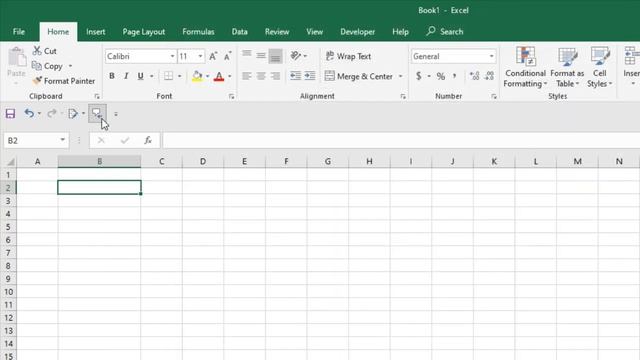Toggle Bold formatting
Image resolution: width=640 pixels, height=360 pixels.
tap(112, 76)
